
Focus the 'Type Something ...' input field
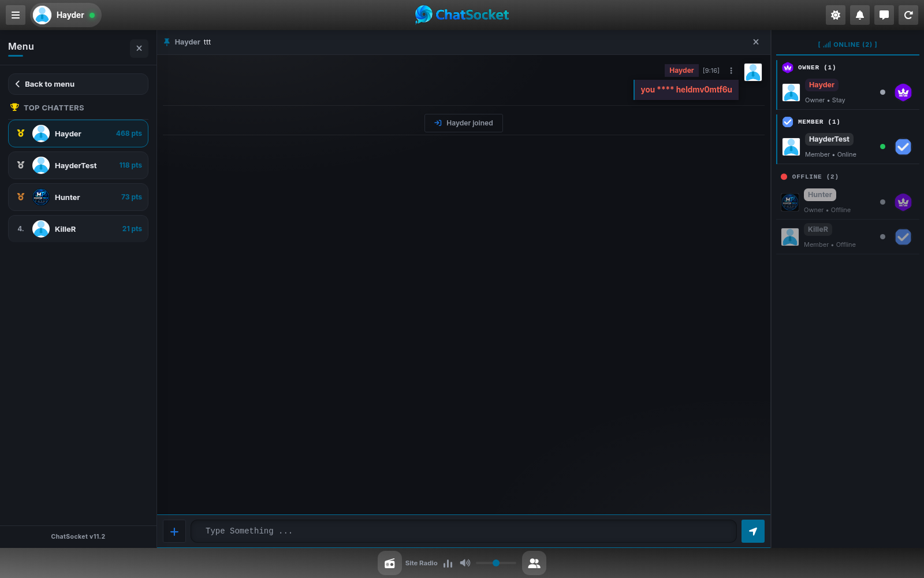[464, 531]
